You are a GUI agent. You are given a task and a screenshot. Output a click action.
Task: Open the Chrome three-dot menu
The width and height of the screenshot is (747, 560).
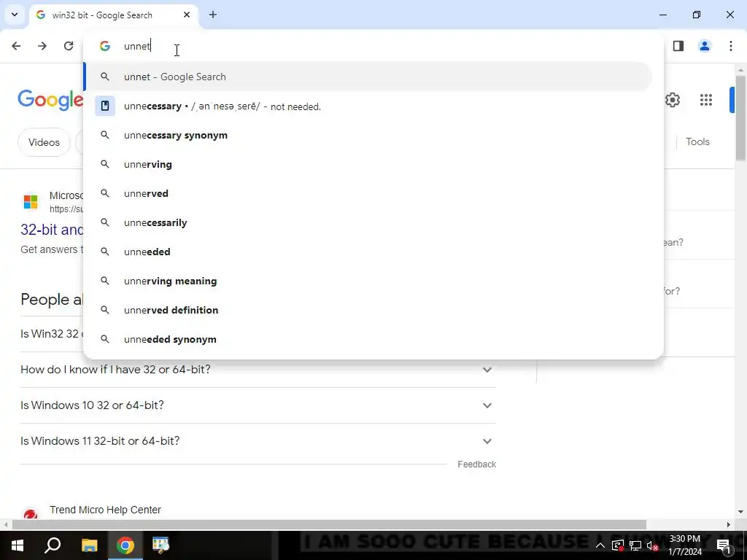[731, 46]
